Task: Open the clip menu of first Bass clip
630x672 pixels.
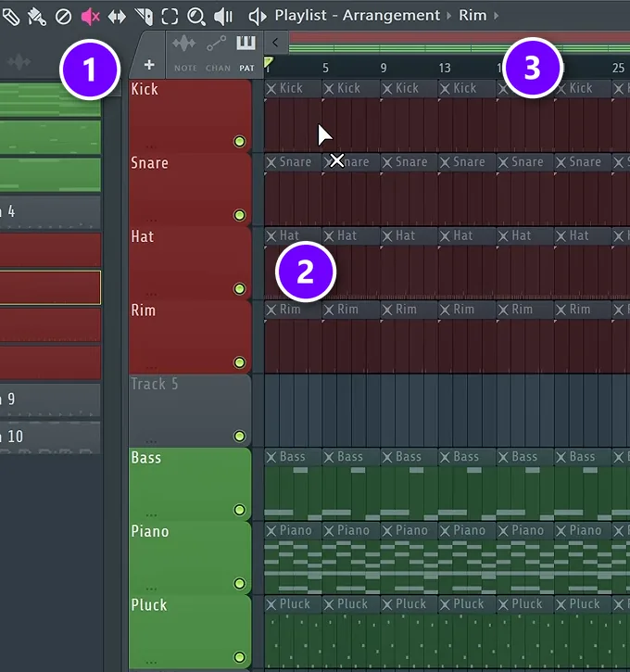Action: [x=271, y=457]
